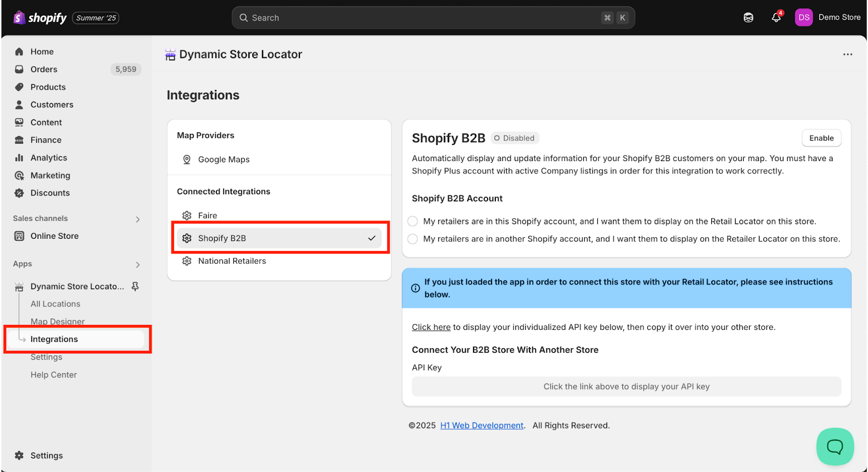This screenshot has width=868, height=472.
Task: Click the 'Click here' API key link
Action: tap(431, 327)
